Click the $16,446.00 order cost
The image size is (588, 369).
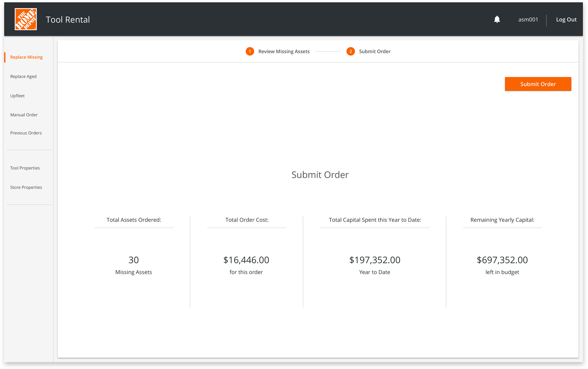pos(246,260)
